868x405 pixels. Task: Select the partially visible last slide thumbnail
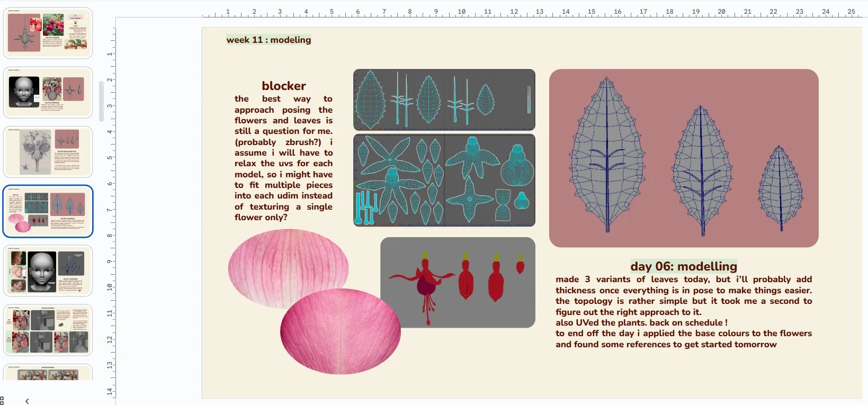[48, 372]
